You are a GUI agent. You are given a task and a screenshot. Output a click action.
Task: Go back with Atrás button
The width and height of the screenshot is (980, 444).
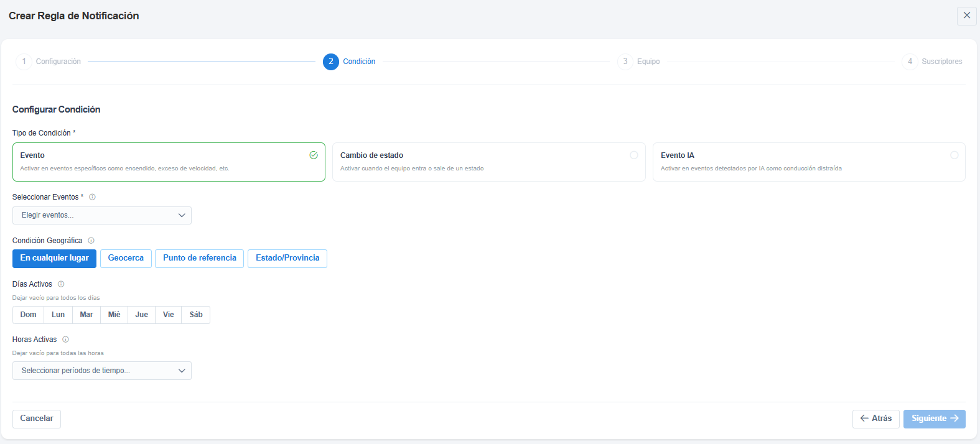coord(876,419)
